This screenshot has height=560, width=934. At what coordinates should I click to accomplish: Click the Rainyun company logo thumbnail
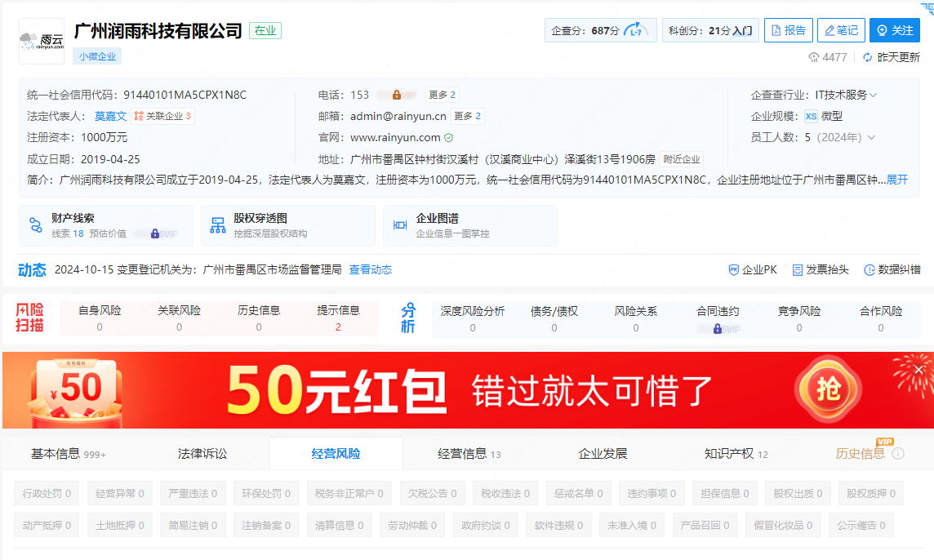pyautogui.click(x=42, y=41)
